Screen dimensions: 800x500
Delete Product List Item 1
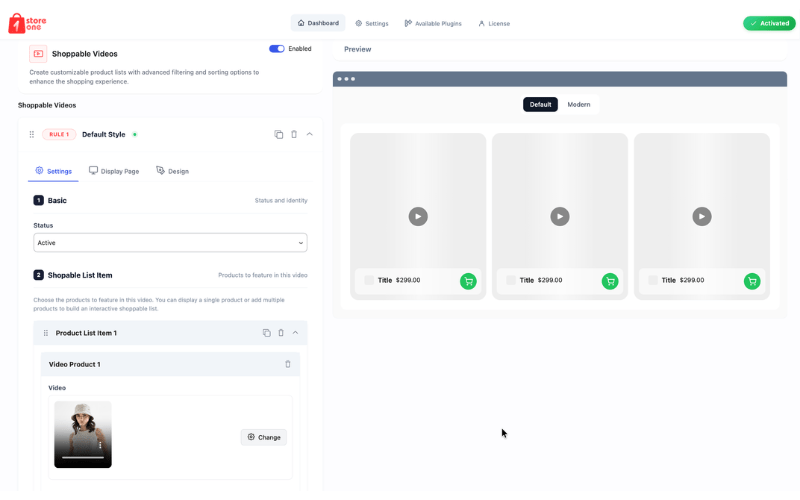281,333
